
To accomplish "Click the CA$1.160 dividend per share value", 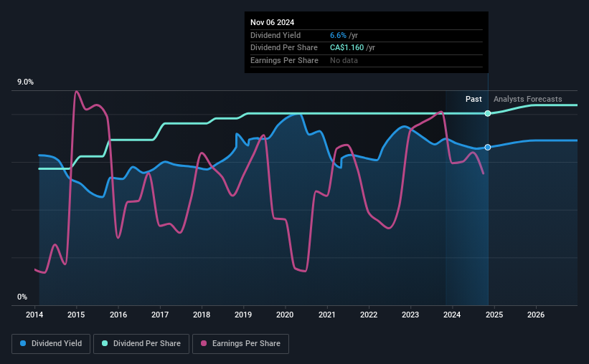I will (347, 48).
